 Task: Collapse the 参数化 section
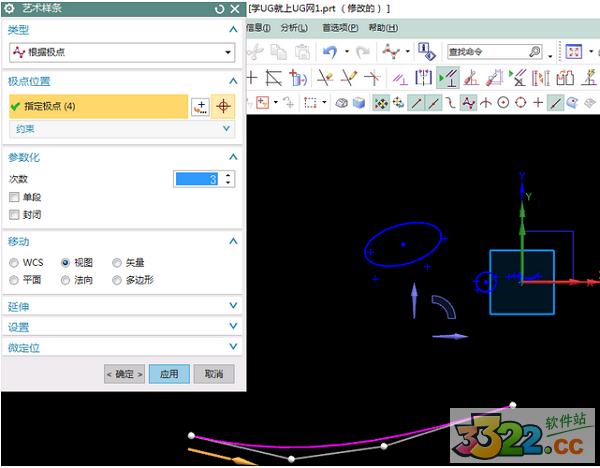coord(233,157)
